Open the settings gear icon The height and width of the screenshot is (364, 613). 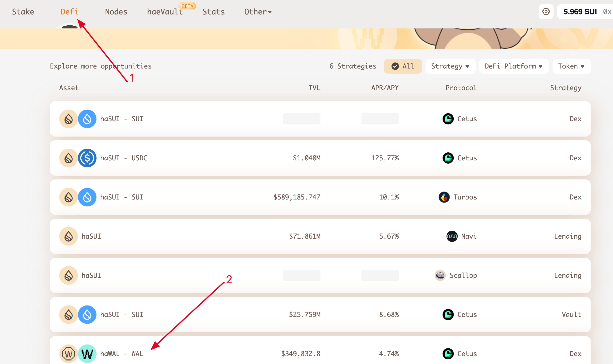click(x=546, y=11)
